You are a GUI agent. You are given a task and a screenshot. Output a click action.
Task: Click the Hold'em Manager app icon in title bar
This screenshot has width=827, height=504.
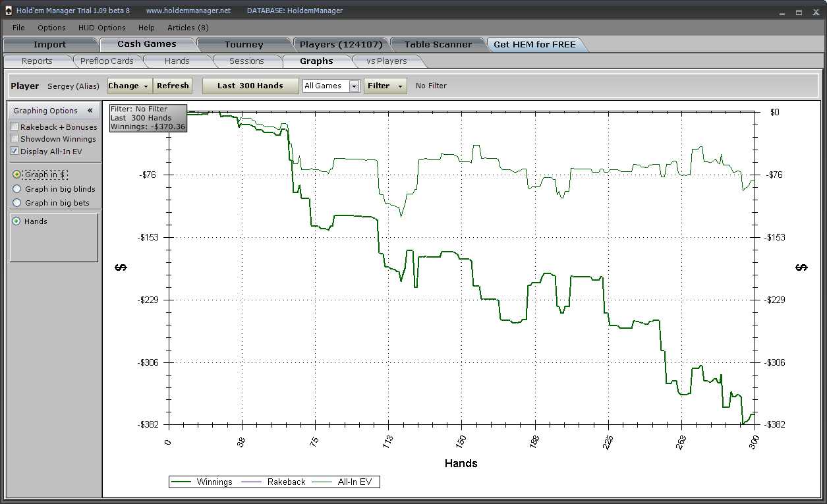[8, 11]
